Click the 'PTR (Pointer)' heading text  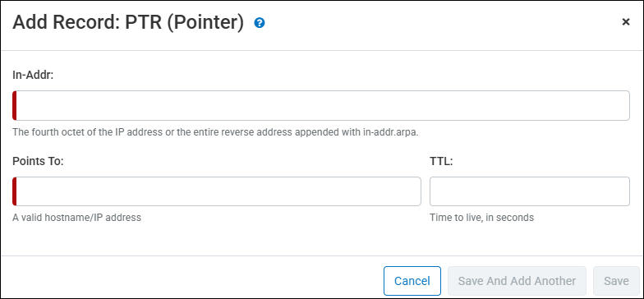tap(184, 23)
